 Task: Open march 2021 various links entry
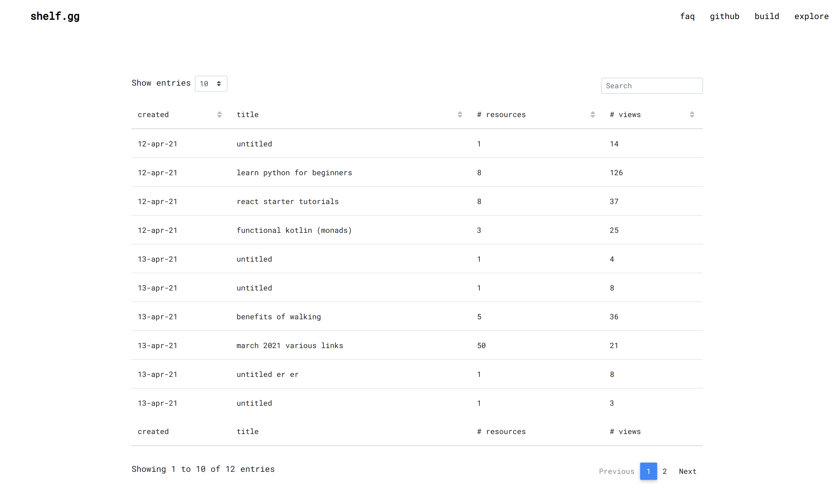(x=289, y=346)
